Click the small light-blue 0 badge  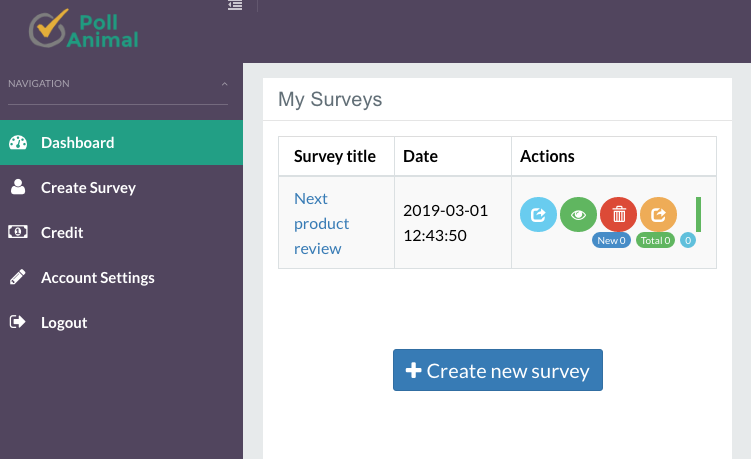tap(688, 241)
